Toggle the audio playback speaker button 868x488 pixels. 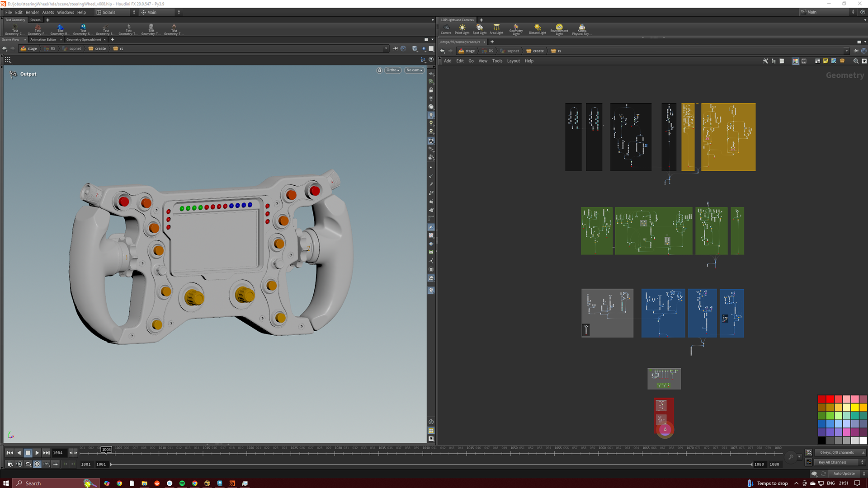coord(19,464)
